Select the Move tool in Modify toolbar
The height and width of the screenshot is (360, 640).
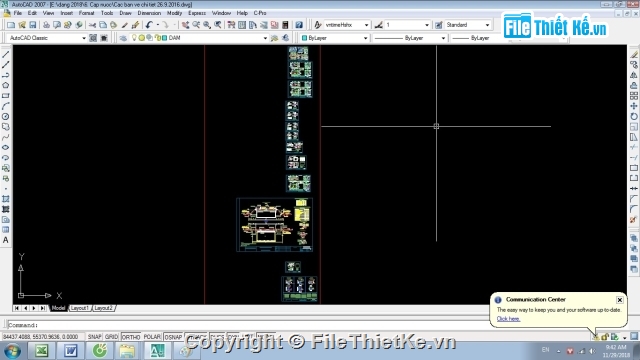coord(633,106)
